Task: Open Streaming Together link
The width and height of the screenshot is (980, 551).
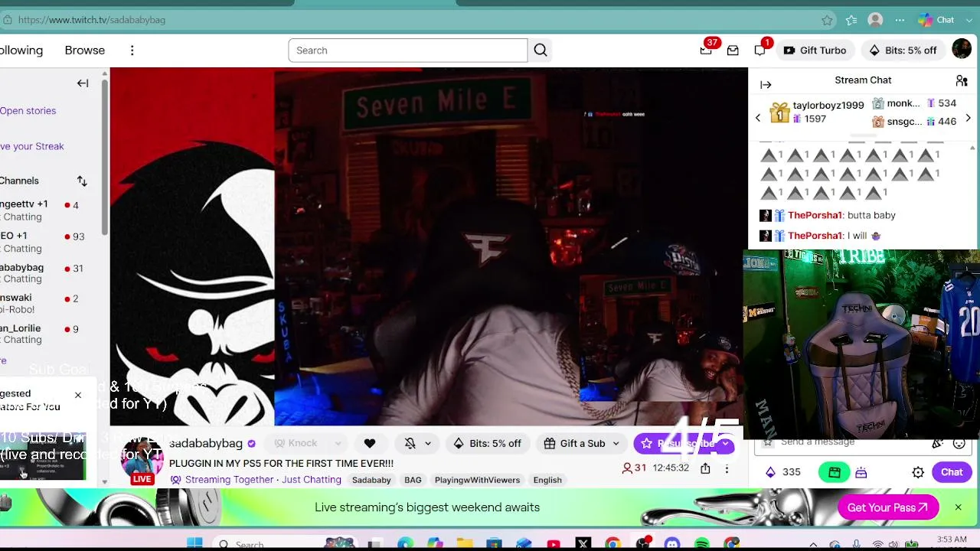Action: [x=229, y=480]
